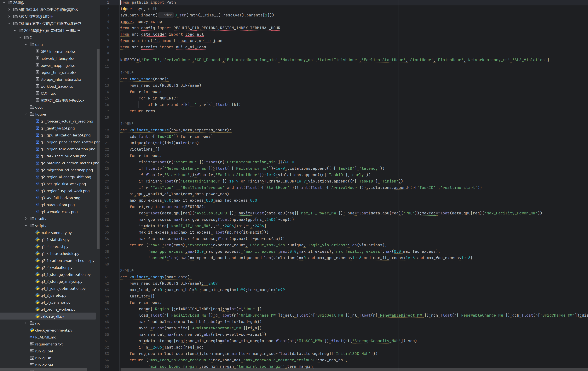Open q4_profile_worker.py
The image size is (588, 371).
(x=58, y=309)
